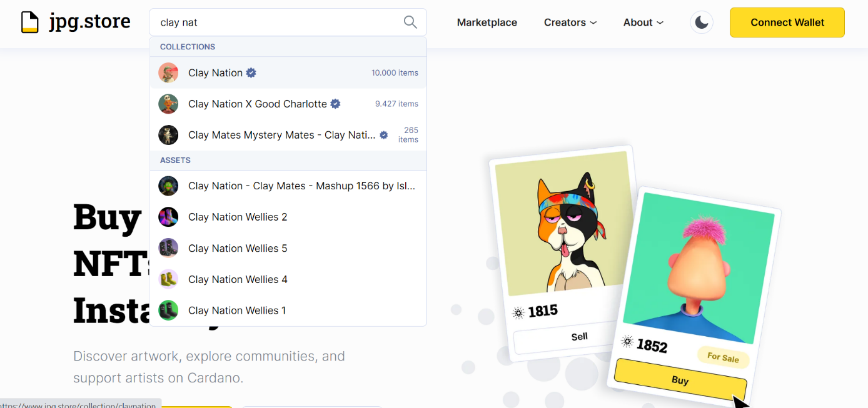The width and height of the screenshot is (868, 408).
Task: Click verified badge beside Clay Mates Mystery Mates
Action: tap(384, 135)
